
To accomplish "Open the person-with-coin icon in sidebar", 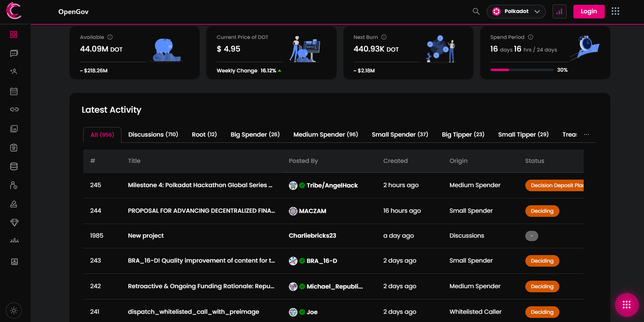I will tap(14, 185).
